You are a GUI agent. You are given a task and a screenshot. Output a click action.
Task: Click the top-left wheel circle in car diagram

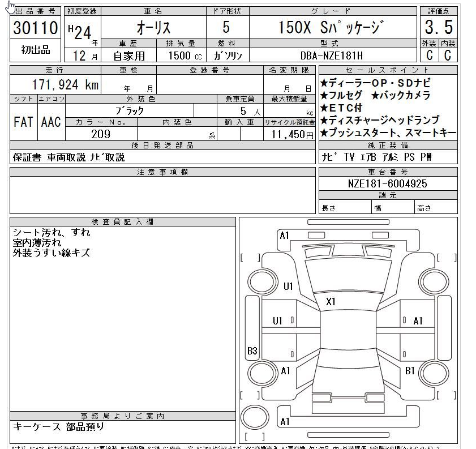tap(261, 281)
